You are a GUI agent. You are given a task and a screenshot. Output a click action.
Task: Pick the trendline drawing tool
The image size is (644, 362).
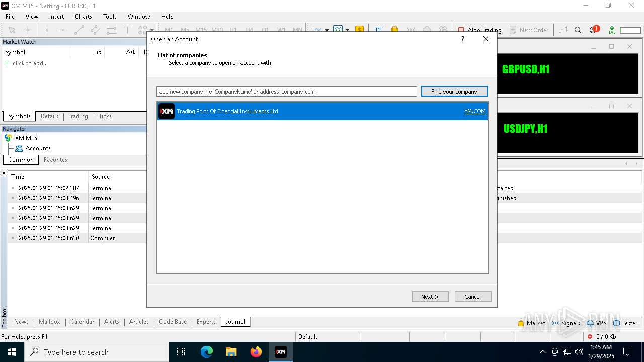pos(79,30)
